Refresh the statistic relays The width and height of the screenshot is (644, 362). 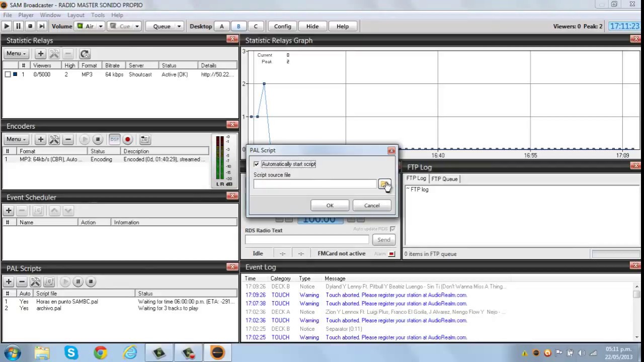tap(85, 54)
